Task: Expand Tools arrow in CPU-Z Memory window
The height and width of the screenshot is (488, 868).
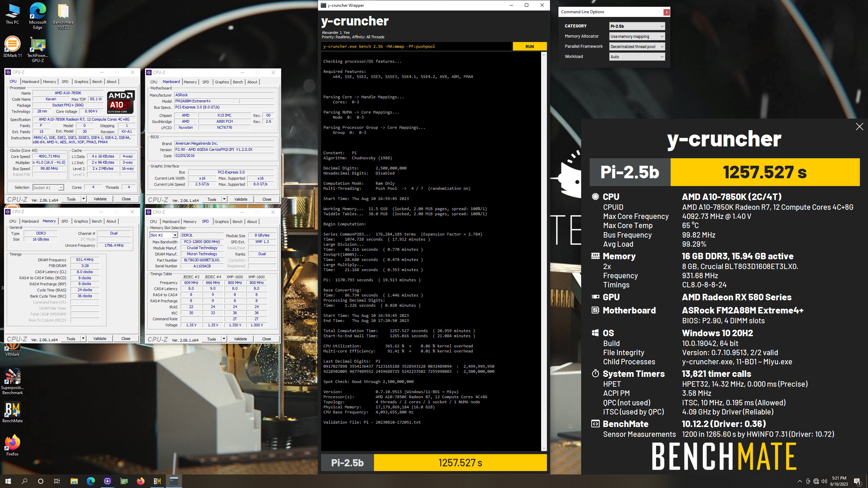Action: pyautogui.click(x=83, y=339)
